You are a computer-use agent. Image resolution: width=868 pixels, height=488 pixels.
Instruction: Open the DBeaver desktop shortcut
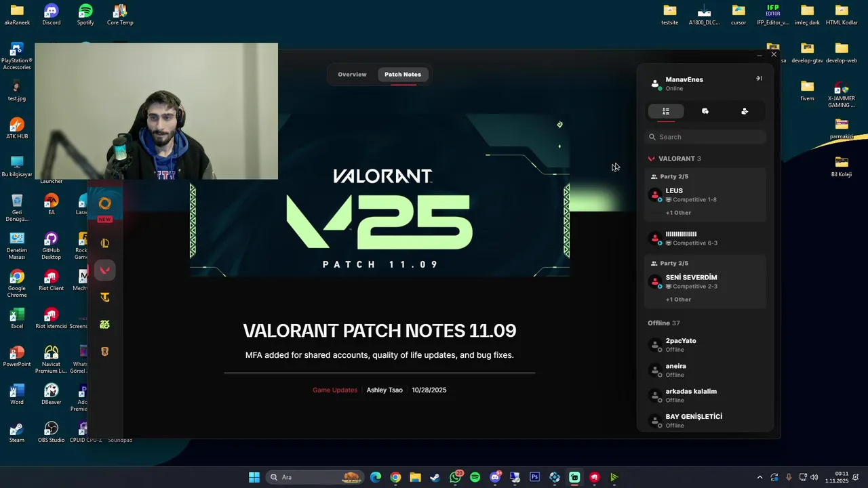click(51, 394)
